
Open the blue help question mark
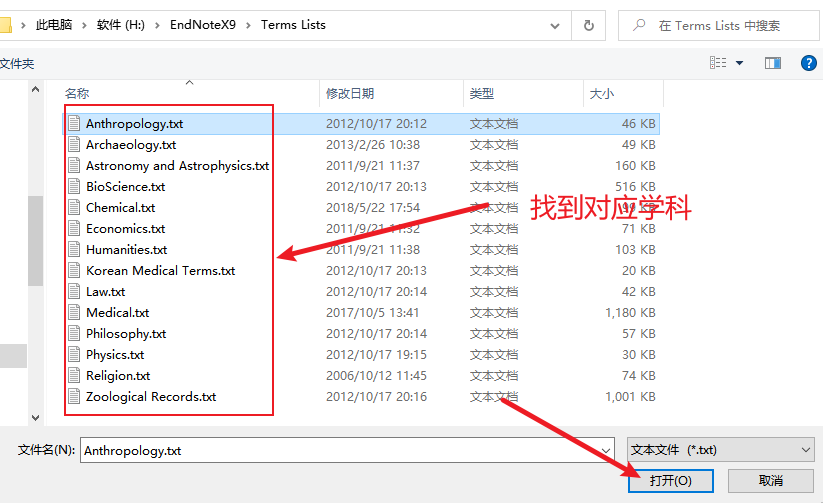808,63
